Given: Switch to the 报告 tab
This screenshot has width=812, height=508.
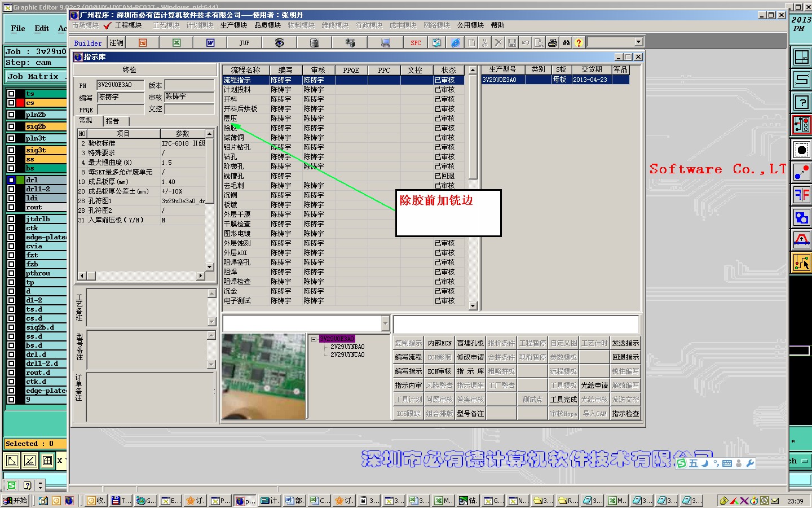Looking at the screenshot, I should (117, 121).
